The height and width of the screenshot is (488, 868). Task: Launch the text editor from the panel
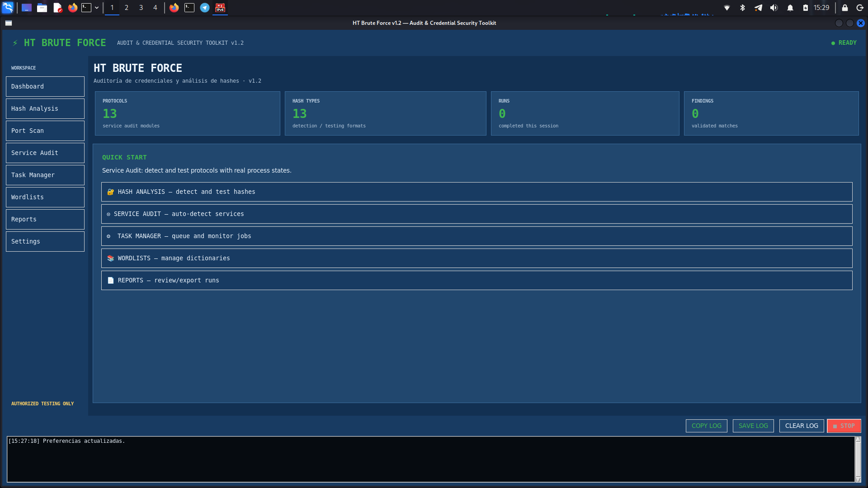57,8
